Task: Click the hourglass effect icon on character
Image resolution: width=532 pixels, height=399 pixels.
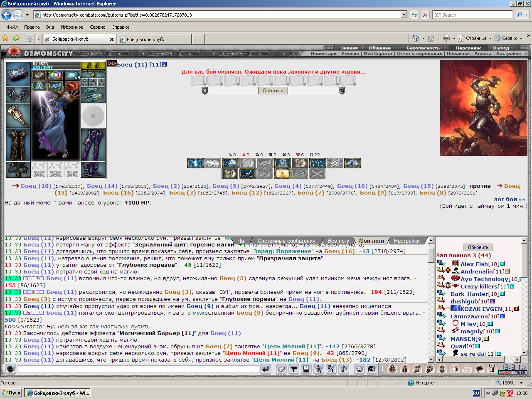Action: 39,75
